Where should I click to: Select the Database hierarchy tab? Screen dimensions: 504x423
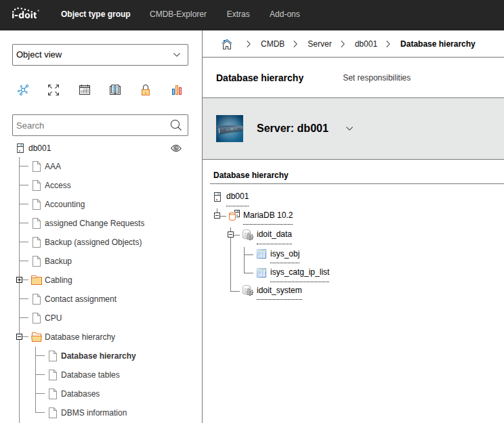[259, 78]
